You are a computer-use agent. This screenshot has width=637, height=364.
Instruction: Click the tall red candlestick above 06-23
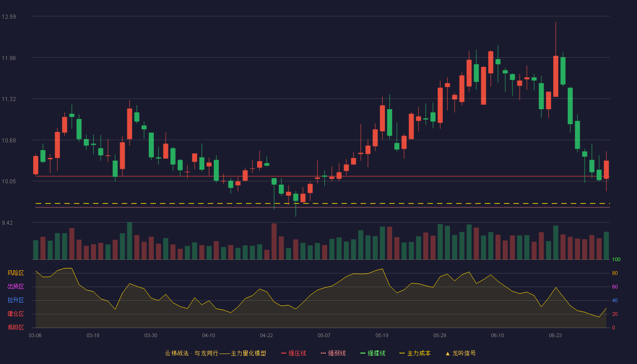[556, 76]
